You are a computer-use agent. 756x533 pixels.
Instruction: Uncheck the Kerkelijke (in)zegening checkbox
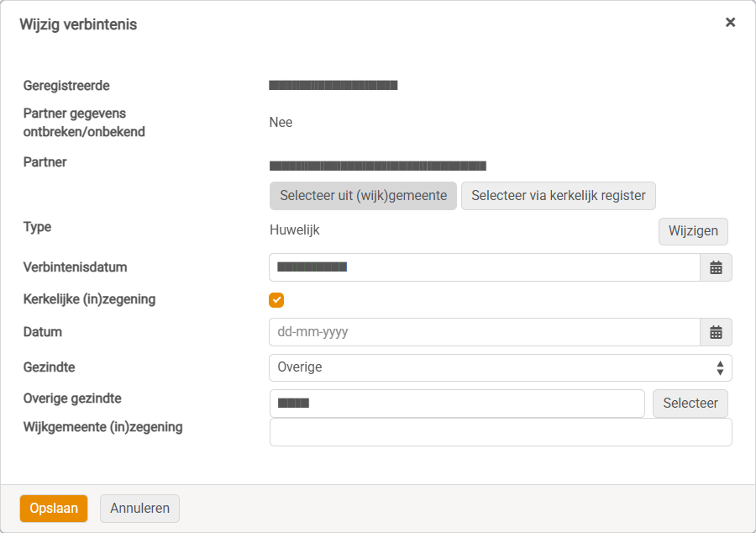(276, 300)
